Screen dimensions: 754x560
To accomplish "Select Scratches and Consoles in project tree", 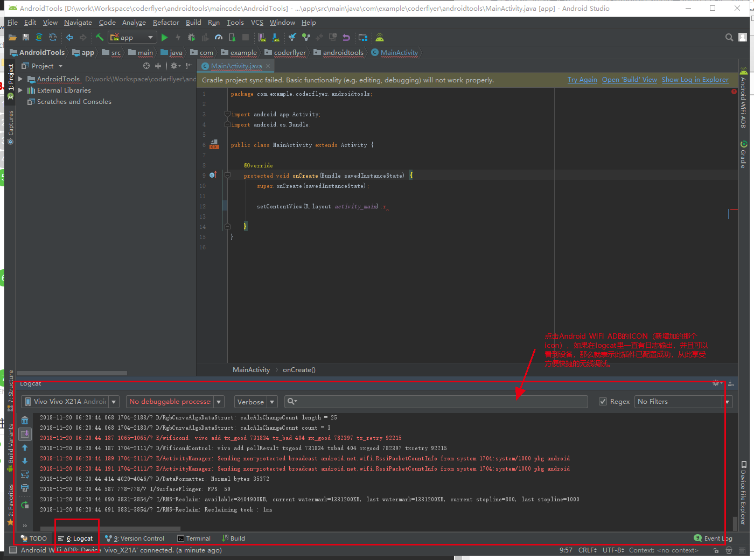I will pyautogui.click(x=74, y=102).
